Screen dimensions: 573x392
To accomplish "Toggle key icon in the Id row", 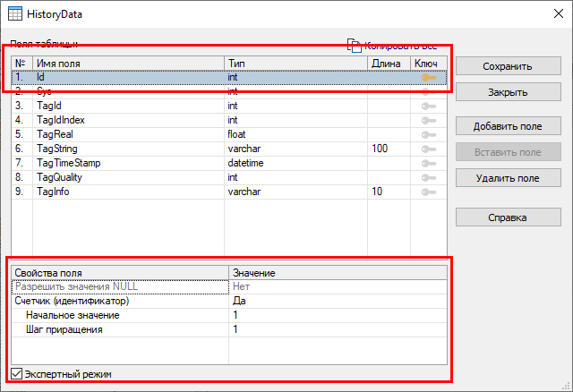I will pos(428,78).
